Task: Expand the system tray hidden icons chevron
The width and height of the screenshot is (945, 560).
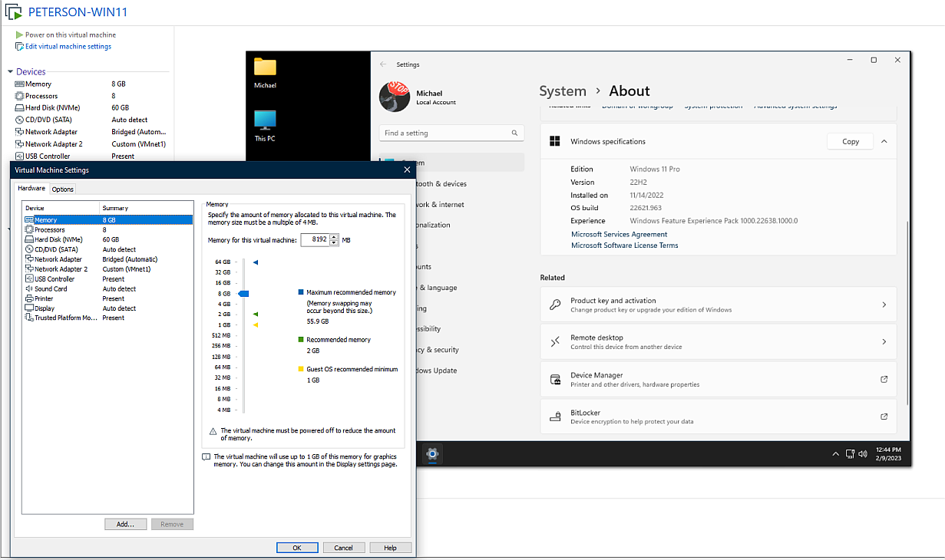Action: 835,454
